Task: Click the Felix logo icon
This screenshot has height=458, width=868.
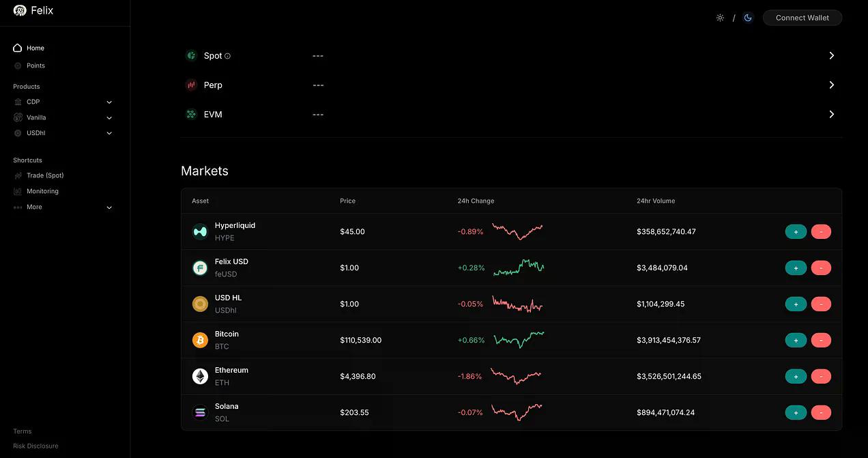Action: (x=20, y=10)
